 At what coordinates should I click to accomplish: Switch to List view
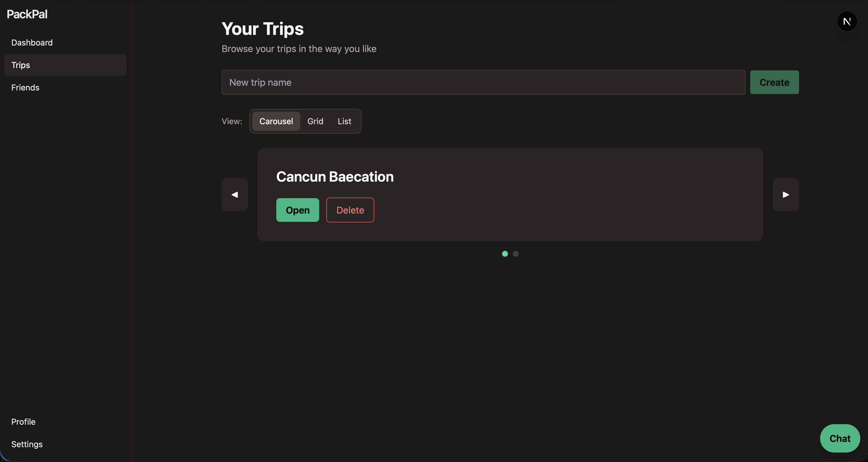click(344, 121)
